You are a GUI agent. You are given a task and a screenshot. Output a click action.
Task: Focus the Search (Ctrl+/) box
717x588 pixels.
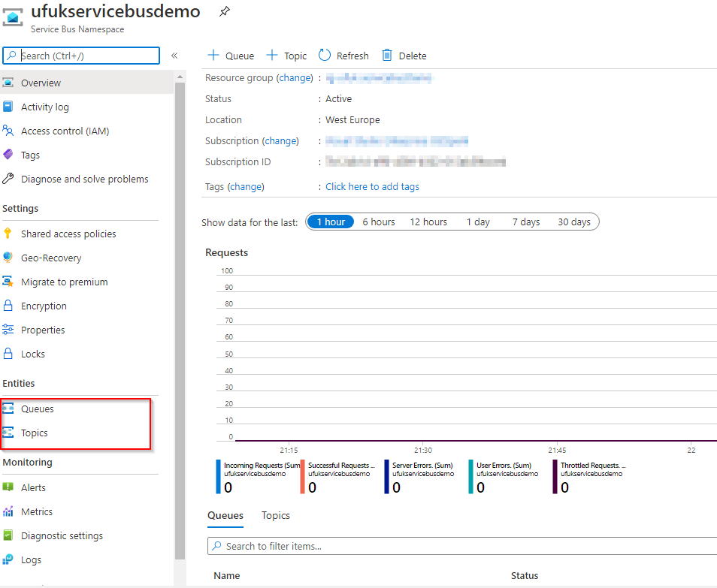click(x=81, y=56)
